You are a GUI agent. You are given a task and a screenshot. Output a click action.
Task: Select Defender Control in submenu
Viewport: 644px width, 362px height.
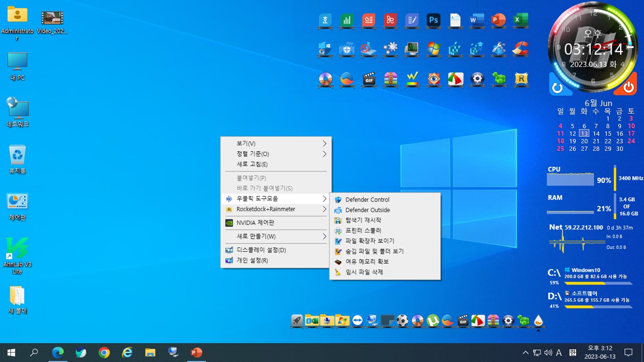pos(385,200)
